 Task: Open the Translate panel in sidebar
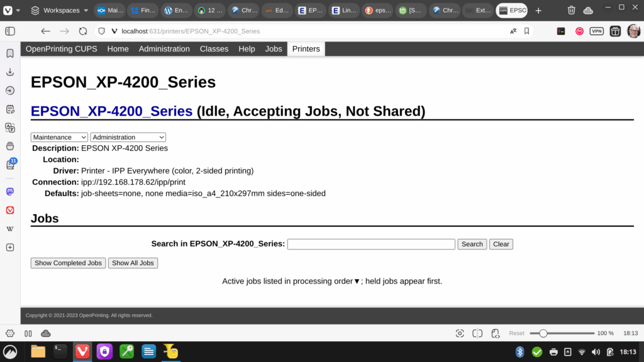pos(10,128)
